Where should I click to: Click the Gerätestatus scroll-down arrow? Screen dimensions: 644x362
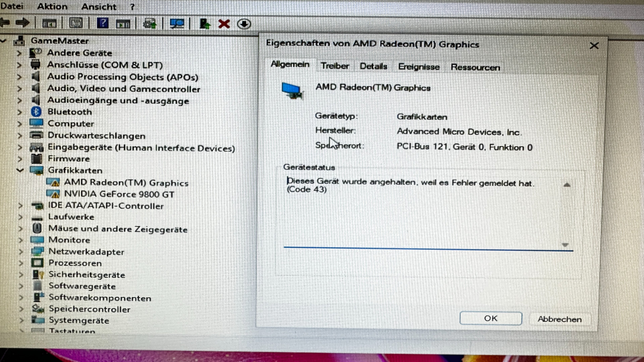click(565, 245)
